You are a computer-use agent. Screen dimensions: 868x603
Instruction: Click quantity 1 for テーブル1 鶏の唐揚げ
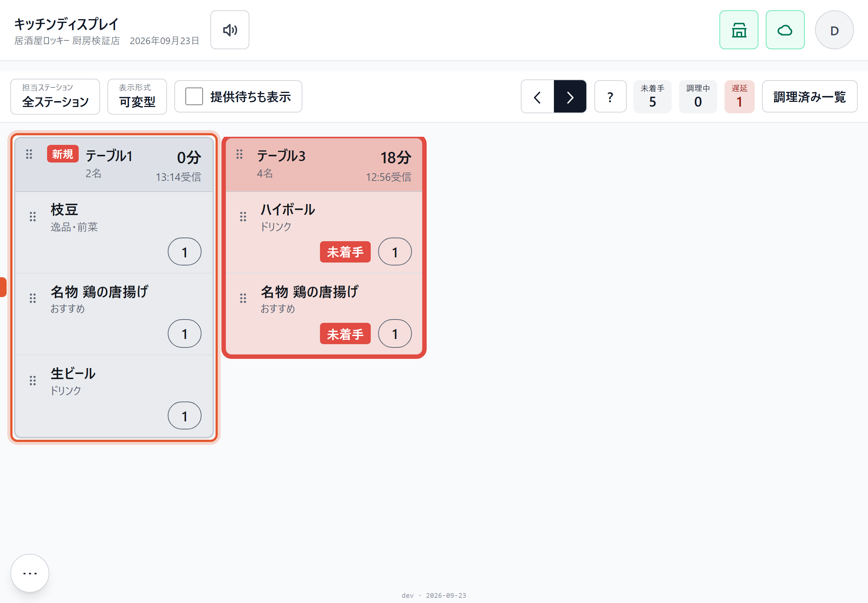(x=184, y=333)
